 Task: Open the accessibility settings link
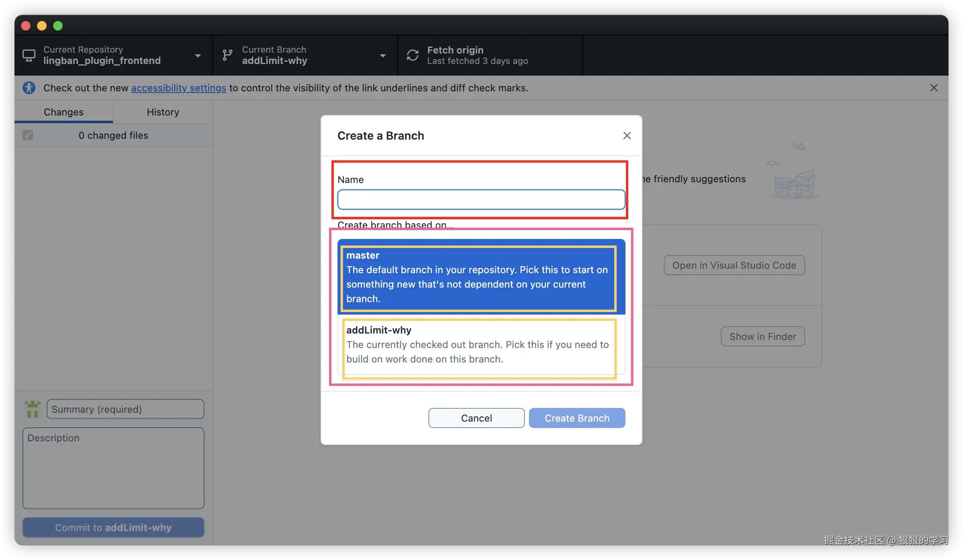[x=179, y=88]
